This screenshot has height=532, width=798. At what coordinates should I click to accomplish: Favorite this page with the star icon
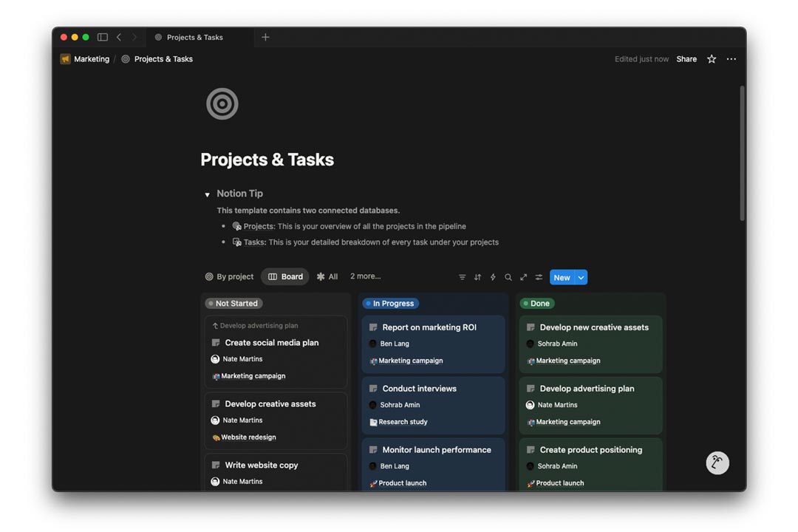pos(712,59)
